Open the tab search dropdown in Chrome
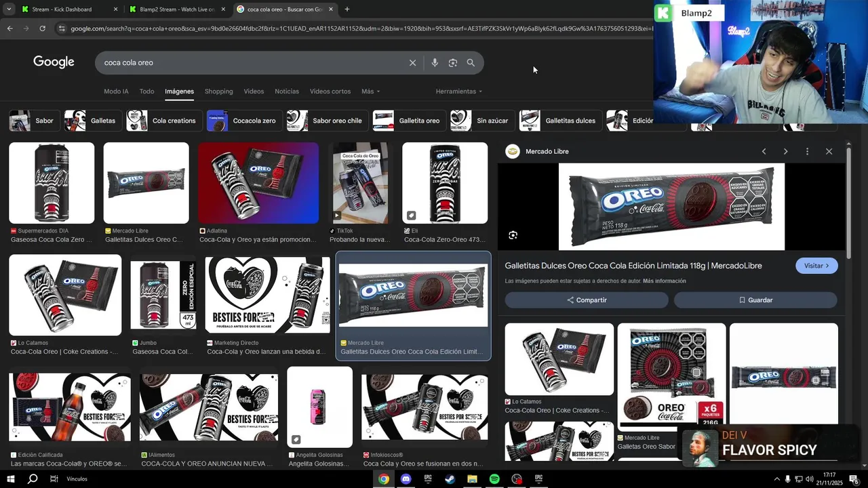 coord(9,9)
